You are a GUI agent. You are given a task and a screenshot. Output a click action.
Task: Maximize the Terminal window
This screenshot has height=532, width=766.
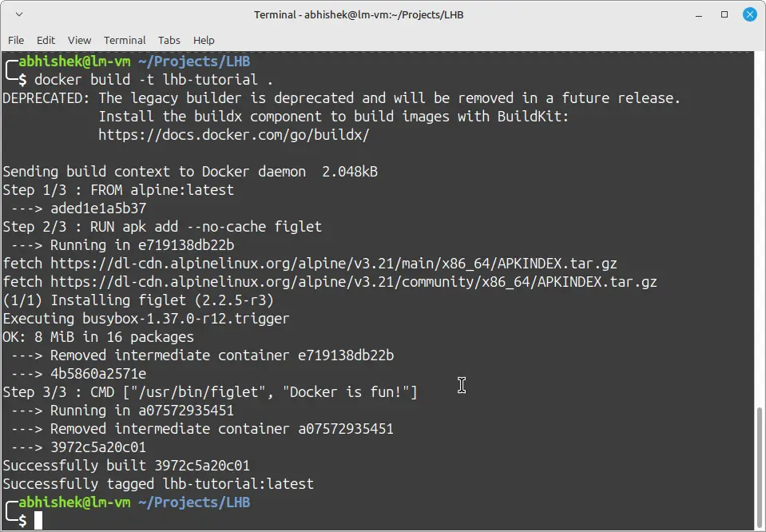[724, 14]
